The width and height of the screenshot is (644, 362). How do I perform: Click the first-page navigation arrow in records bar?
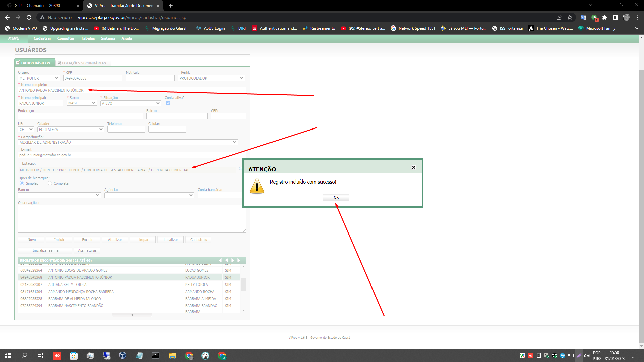[220, 260]
